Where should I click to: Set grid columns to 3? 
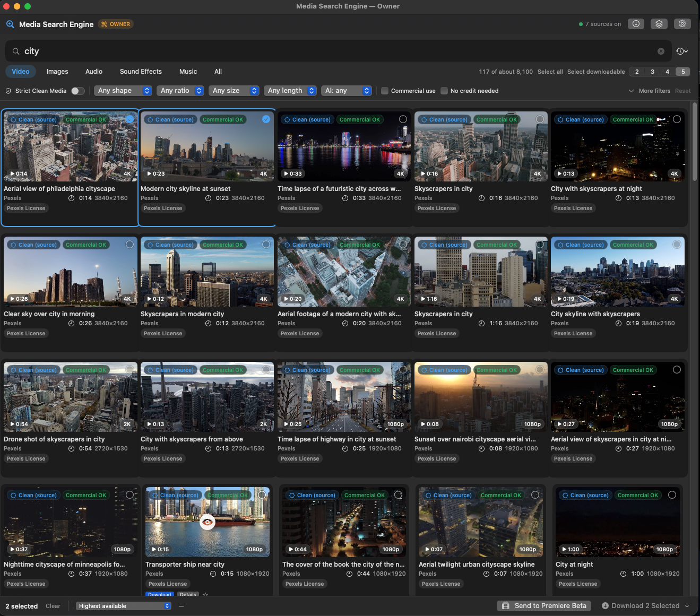click(x=652, y=72)
